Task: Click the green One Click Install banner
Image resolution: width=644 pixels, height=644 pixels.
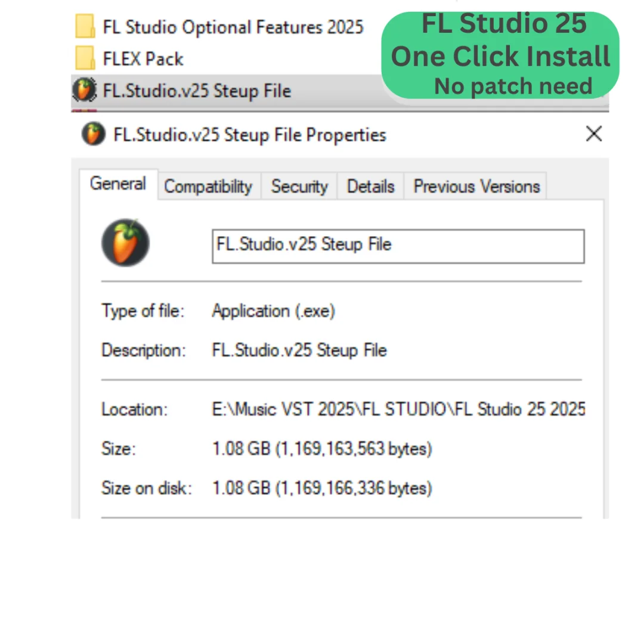Action: click(x=500, y=56)
